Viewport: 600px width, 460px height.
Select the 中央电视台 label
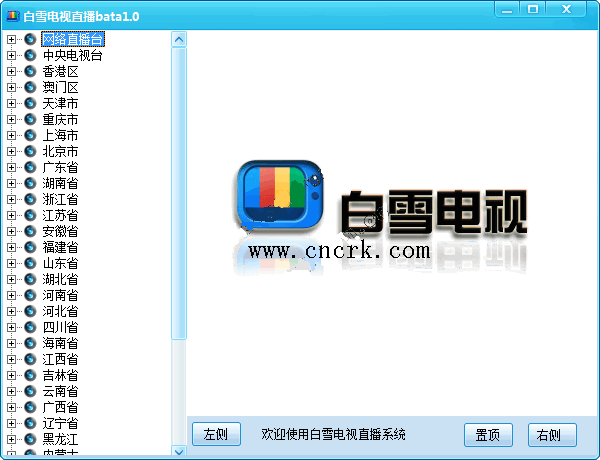tap(73, 55)
